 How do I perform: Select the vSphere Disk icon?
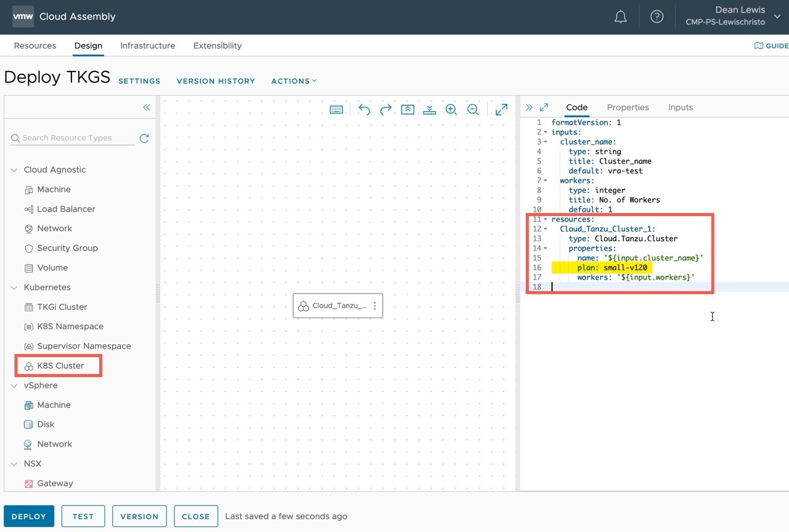(28, 425)
